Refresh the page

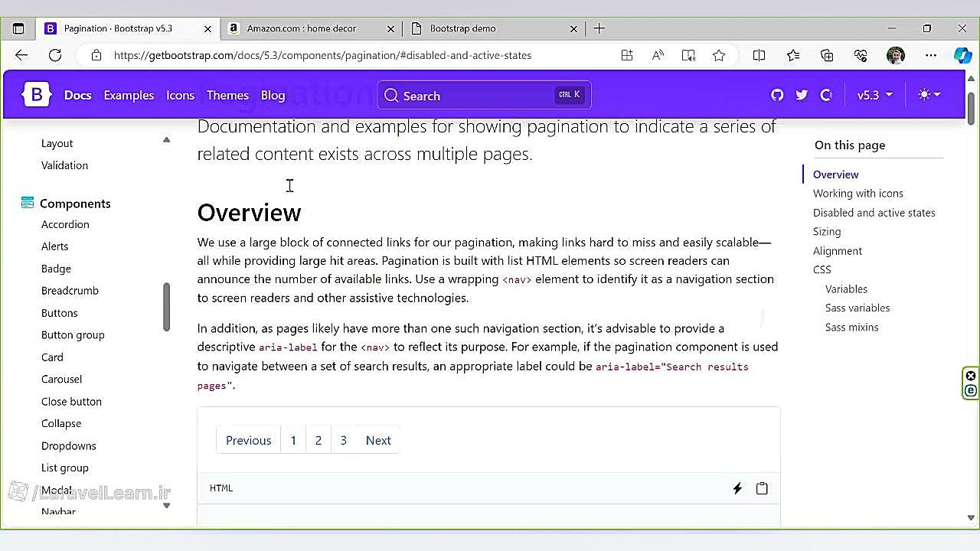55,55
